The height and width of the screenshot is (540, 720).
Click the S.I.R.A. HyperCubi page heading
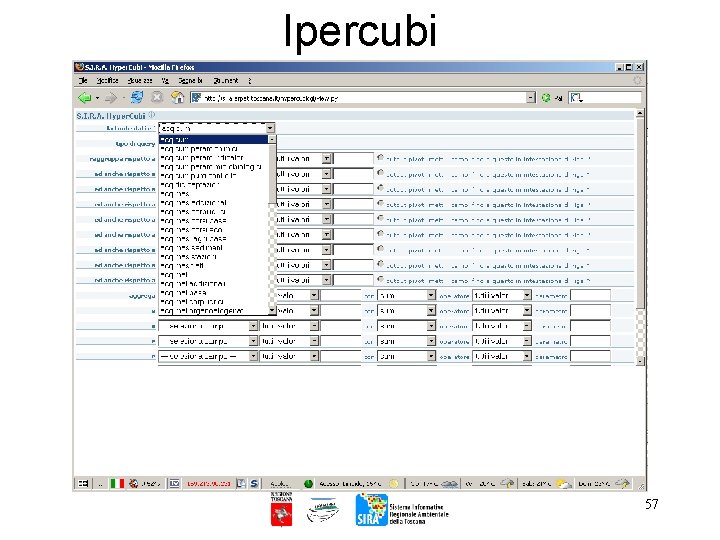tap(111, 116)
